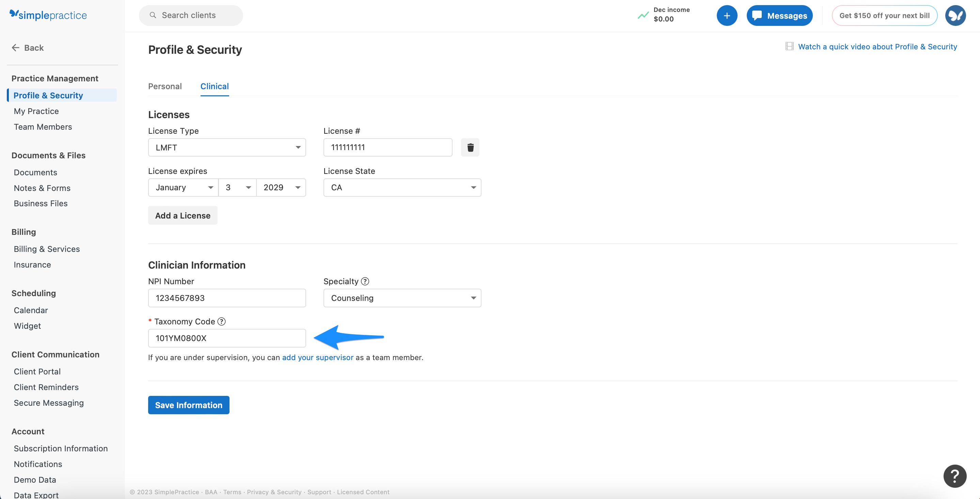Select Billing & Services in the sidebar
This screenshot has width=980, height=499.
(46, 249)
